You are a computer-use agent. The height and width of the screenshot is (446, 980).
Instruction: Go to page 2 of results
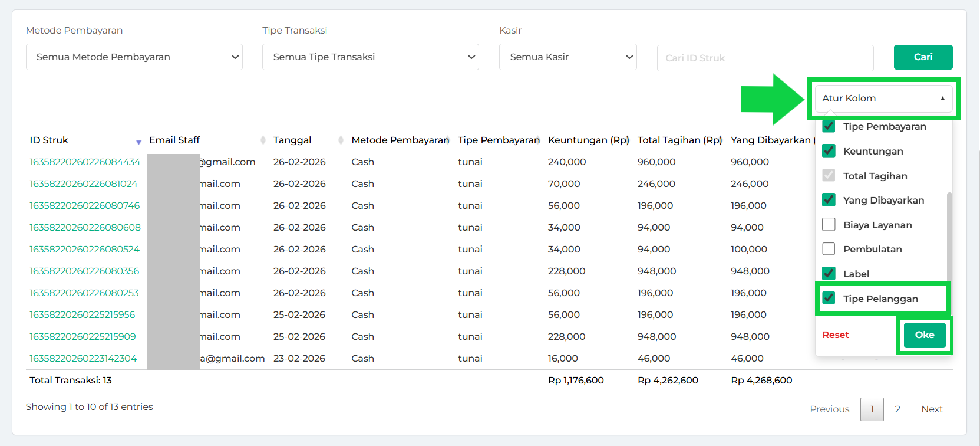tap(897, 409)
